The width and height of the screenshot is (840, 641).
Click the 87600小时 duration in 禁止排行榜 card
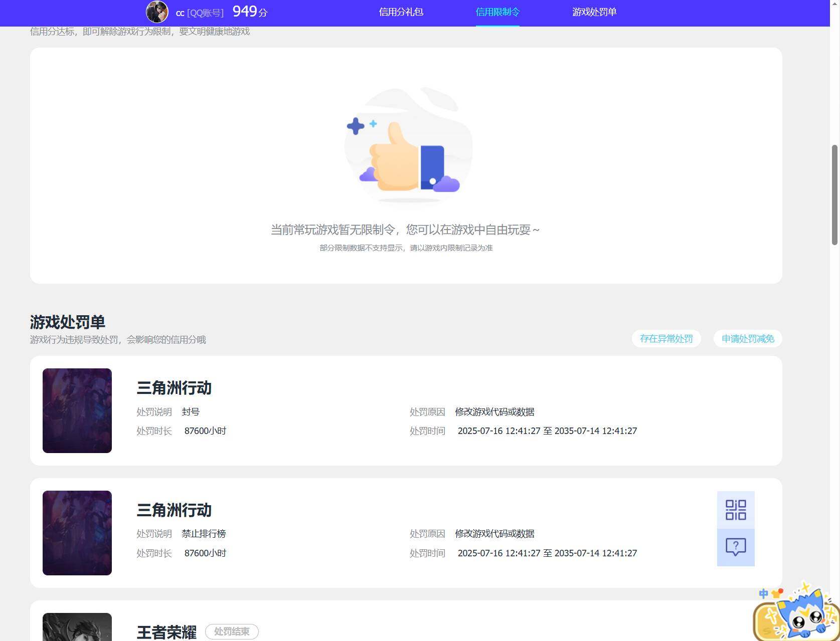(205, 553)
